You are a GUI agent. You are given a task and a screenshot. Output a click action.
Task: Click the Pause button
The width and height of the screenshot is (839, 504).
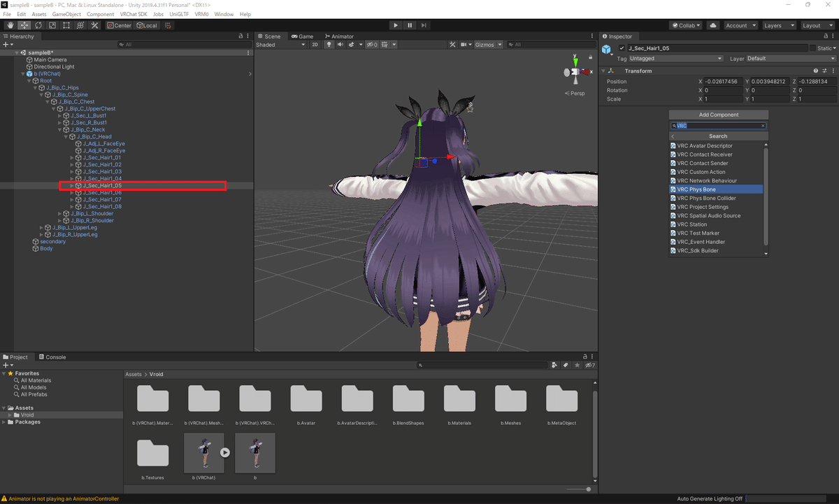[x=410, y=25]
